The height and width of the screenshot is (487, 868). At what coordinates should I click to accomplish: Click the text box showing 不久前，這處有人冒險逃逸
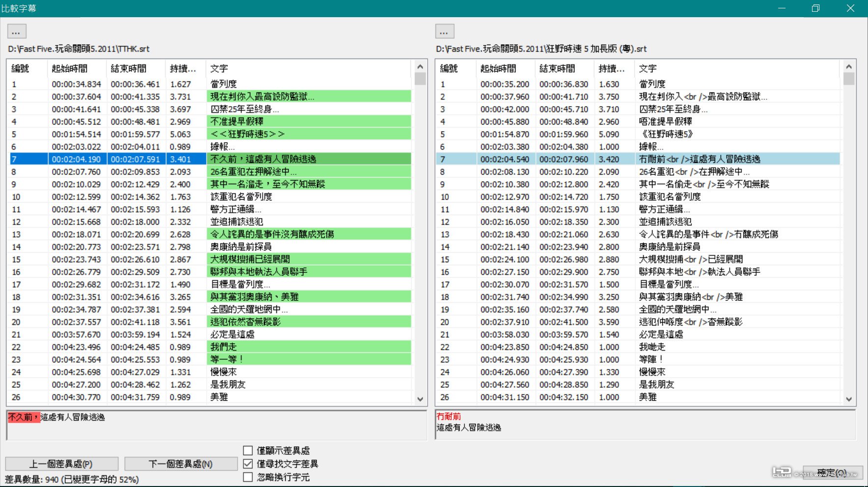coord(217,425)
